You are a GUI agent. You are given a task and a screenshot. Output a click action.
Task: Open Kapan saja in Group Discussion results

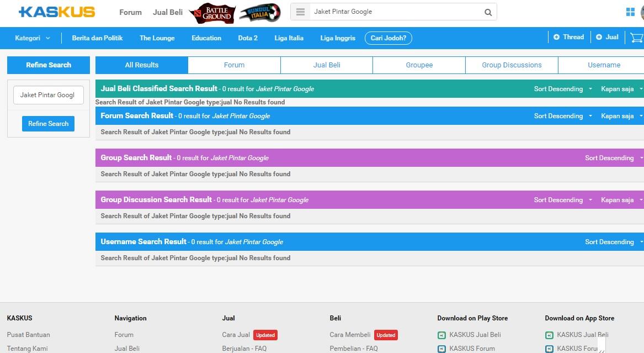click(x=622, y=200)
